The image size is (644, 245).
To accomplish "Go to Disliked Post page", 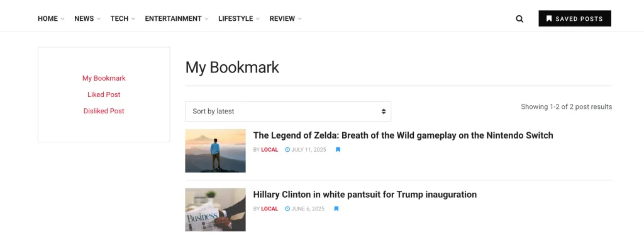I will 104,111.
